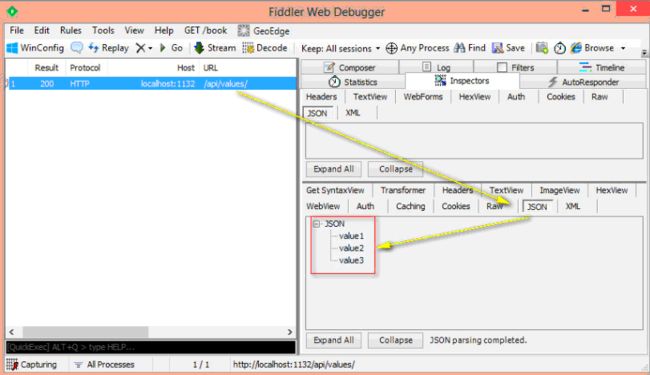Select the request Headers inspector tab
Screen dimensions: 650x375
pos(321,97)
